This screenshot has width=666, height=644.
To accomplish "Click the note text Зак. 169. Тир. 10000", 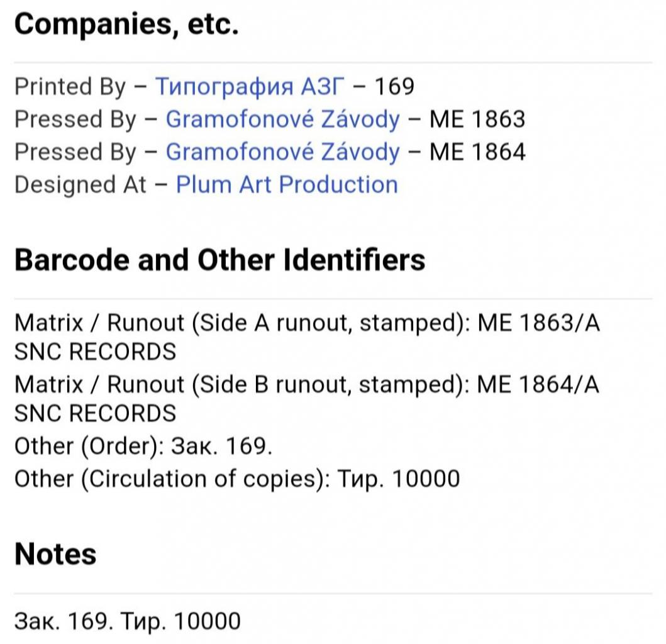I will [x=128, y=621].
